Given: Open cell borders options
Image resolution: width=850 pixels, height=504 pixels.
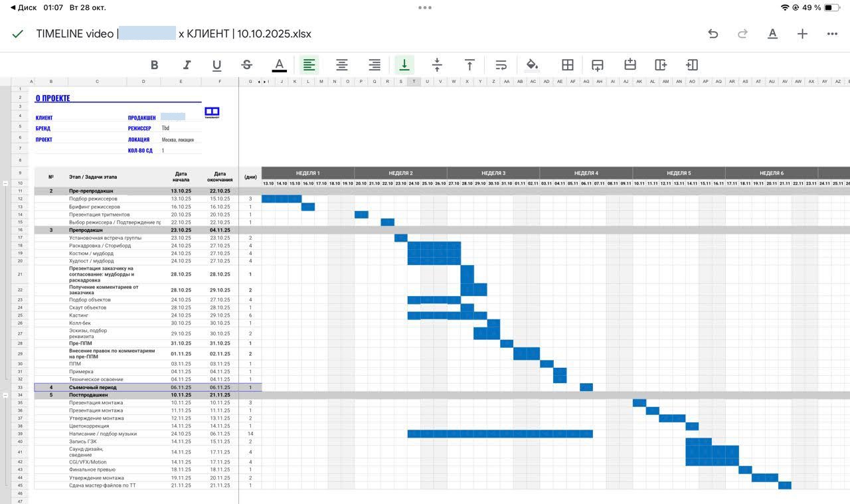Looking at the screenshot, I should coord(567,65).
